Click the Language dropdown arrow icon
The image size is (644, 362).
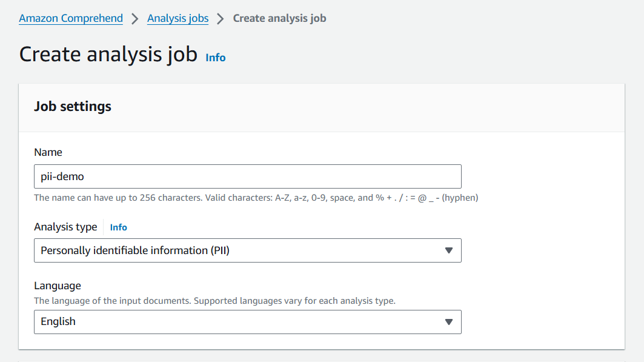(450, 322)
